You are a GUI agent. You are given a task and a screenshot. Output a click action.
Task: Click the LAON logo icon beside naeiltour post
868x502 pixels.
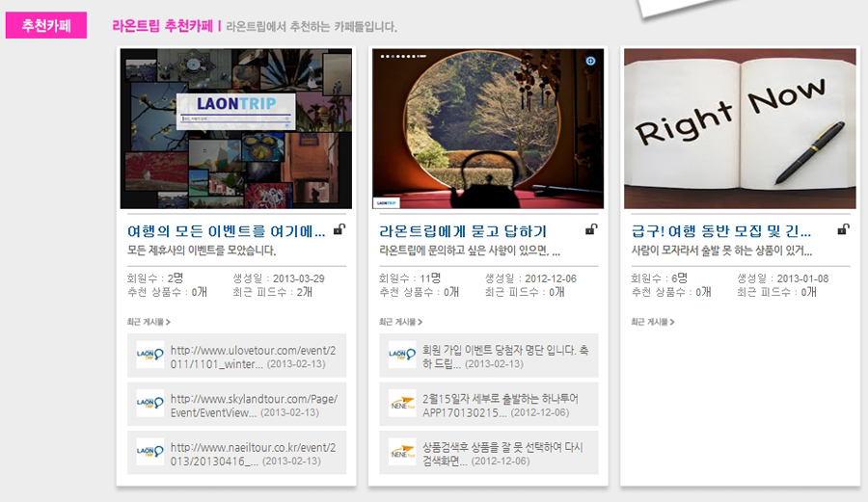point(150,452)
